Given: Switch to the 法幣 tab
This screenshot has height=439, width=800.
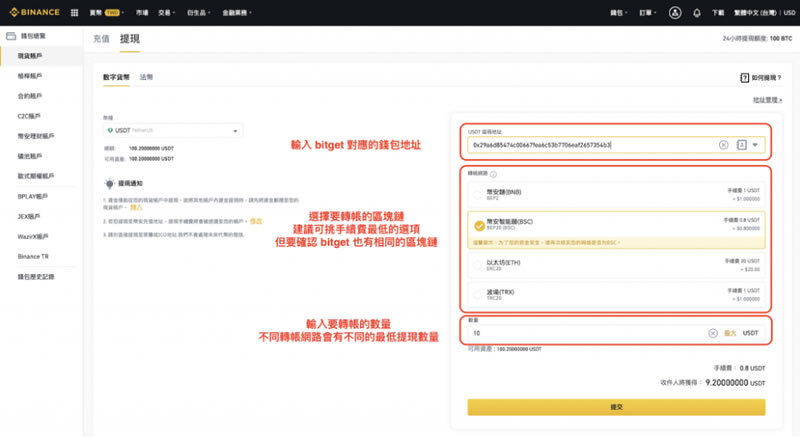Looking at the screenshot, I should point(146,77).
